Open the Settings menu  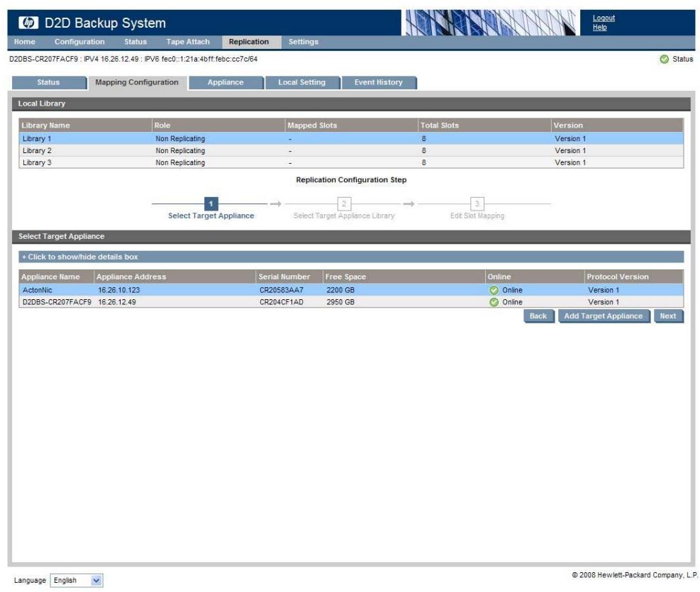click(x=303, y=42)
